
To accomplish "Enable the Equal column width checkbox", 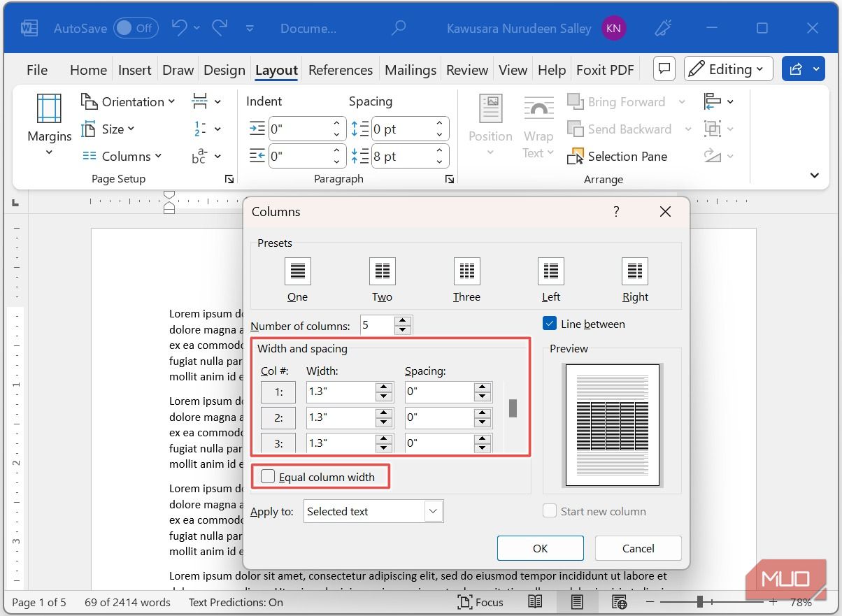I will pos(268,477).
